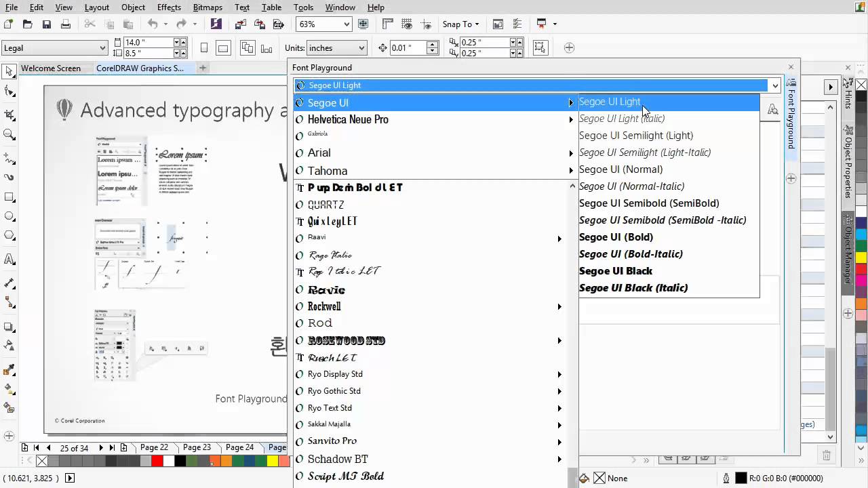Go to the Page 23 tab
868x488 pixels.
(x=197, y=447)
